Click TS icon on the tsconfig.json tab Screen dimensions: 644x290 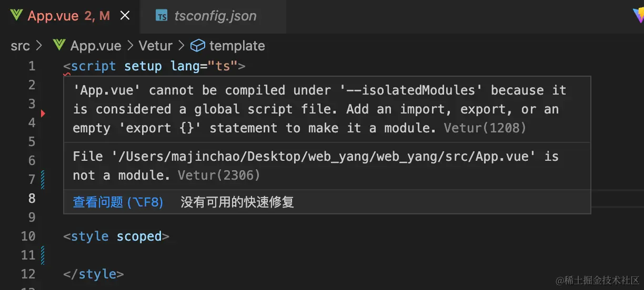coord(162,16)
